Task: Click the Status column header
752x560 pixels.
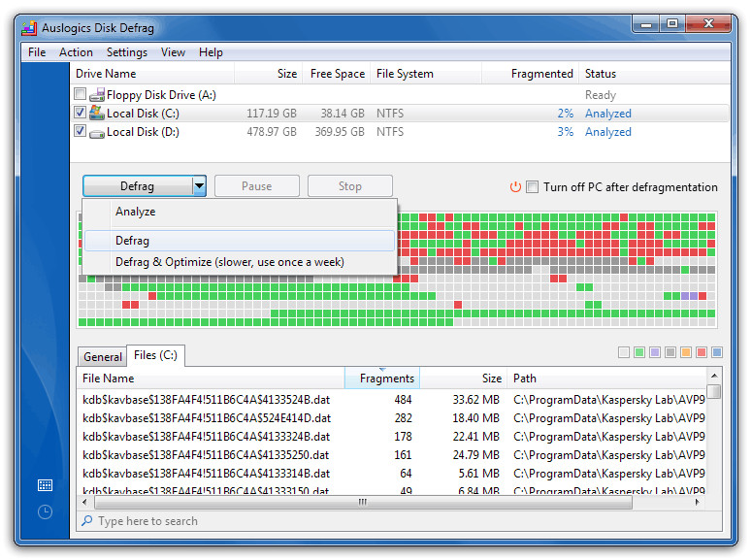Action: [x=654, y=74]
